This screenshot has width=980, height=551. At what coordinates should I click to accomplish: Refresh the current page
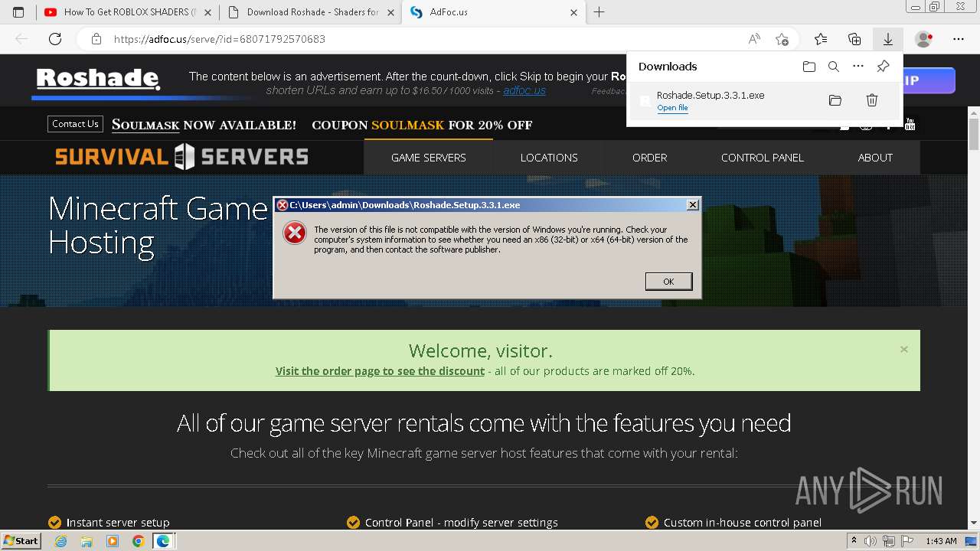(55, 39)
